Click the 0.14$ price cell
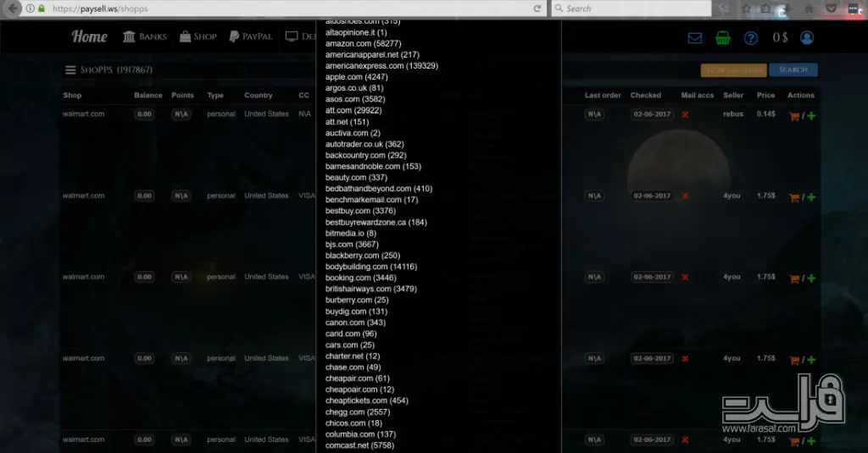This screenshot has width=868, height=453. [x=766, y=114]
